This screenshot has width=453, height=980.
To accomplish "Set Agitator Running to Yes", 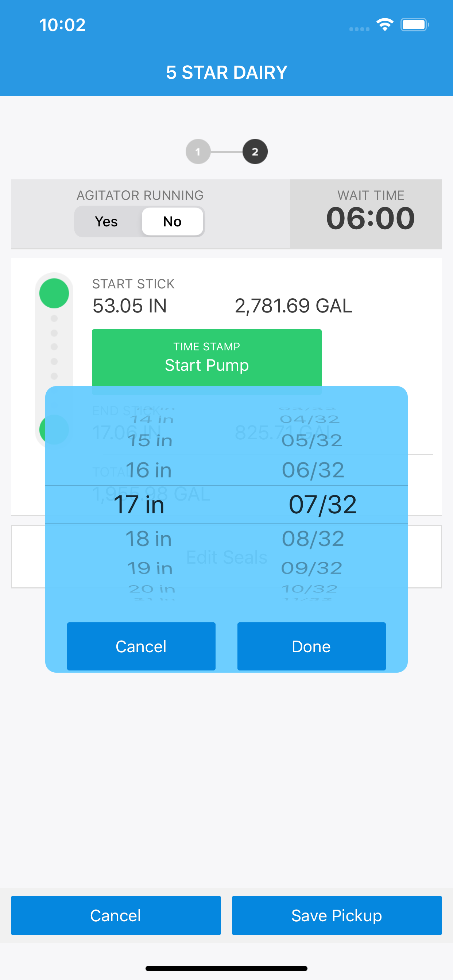I will point(107,221).
